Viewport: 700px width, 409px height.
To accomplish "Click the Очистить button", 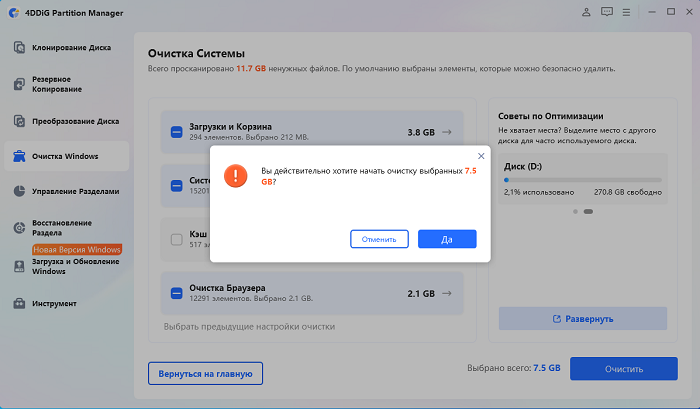I will pyautogui.click(x=624, y=369).
